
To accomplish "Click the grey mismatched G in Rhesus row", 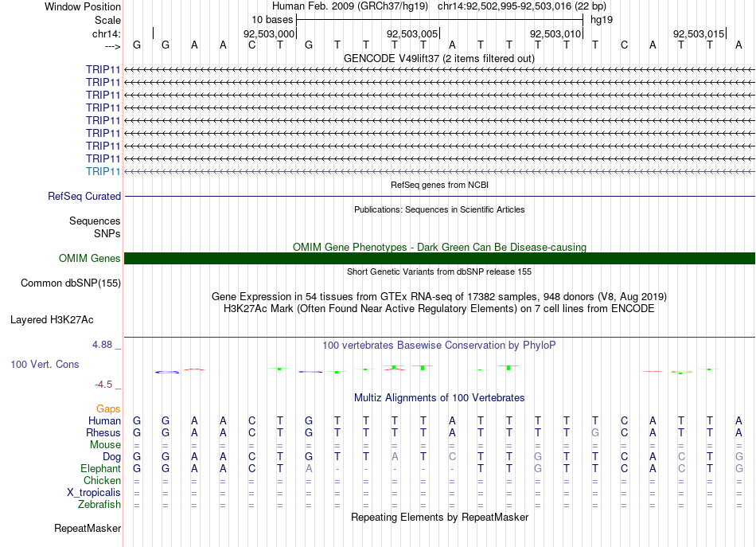I will (595, 432).
